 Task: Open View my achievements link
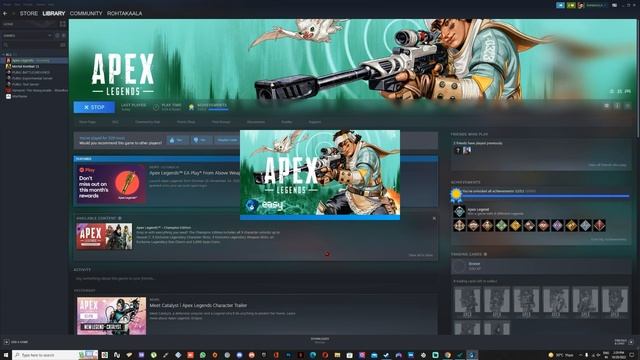tap(609, 240)
